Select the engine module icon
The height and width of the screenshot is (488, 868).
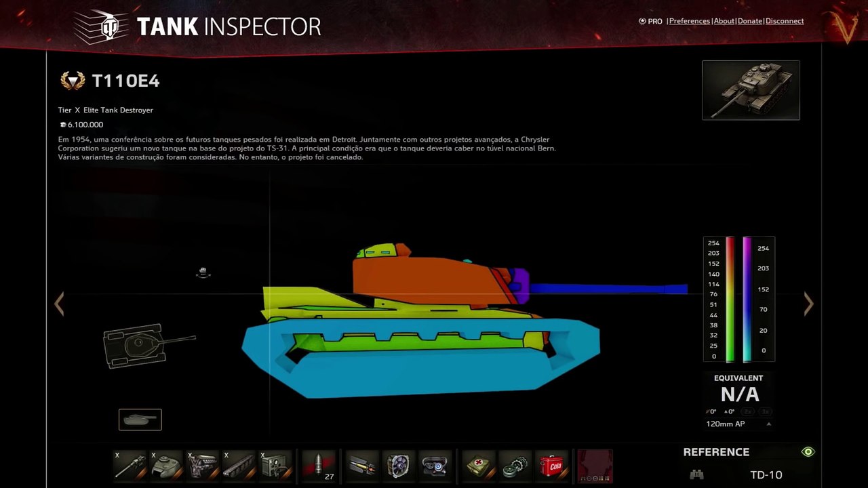tap(203, 466)
